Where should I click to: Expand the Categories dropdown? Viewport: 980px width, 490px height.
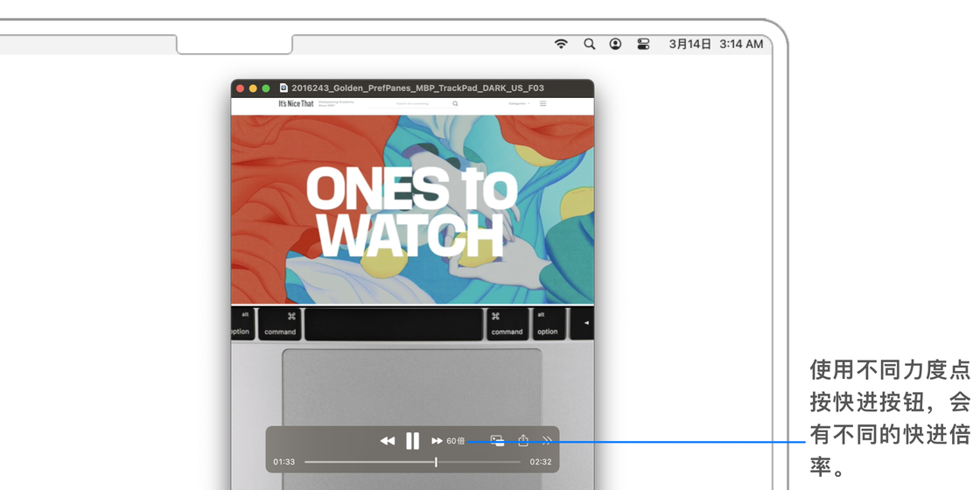tap(519, 103)
